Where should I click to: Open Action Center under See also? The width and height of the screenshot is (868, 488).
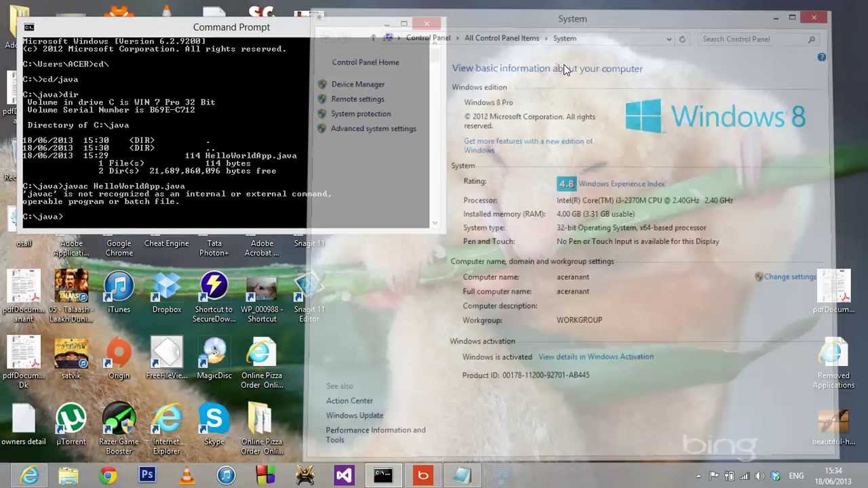(349, 401)
